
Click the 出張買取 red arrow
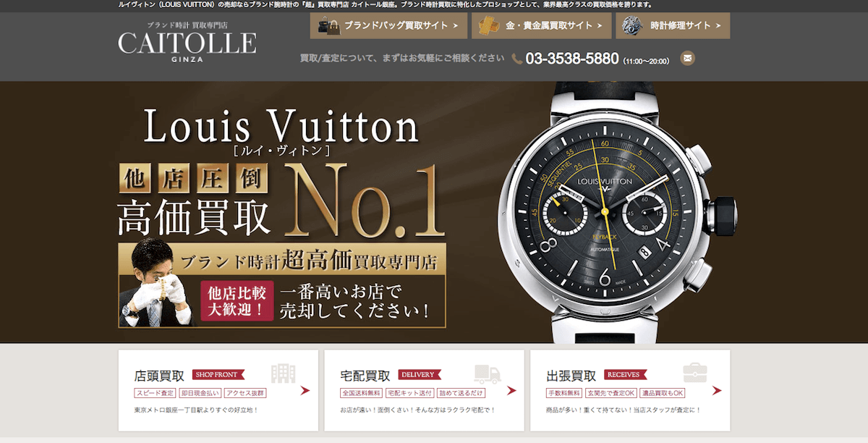717,390
